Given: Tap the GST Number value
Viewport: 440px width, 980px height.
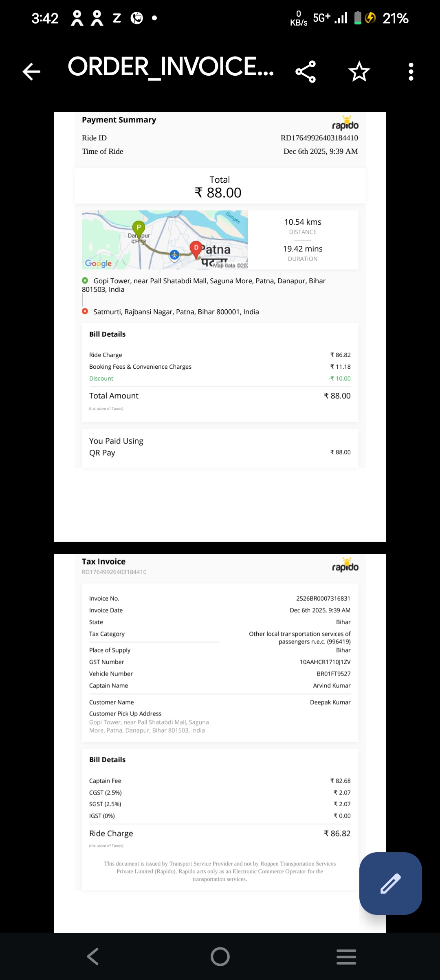Looking at the screenshot, I should (x=325, y=662).
